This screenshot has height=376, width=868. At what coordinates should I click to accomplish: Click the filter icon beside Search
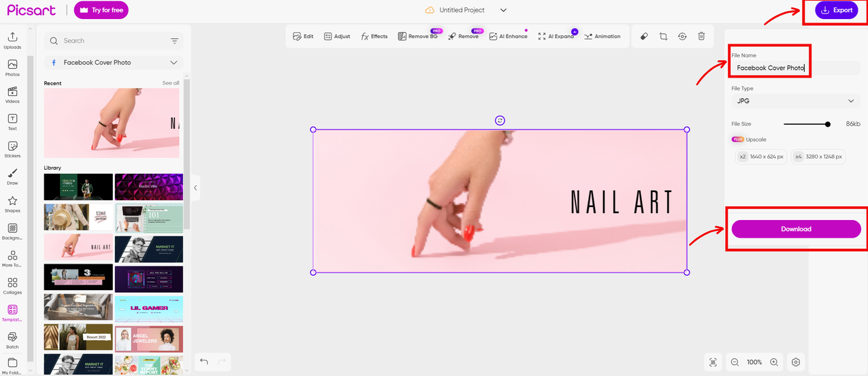175,41
